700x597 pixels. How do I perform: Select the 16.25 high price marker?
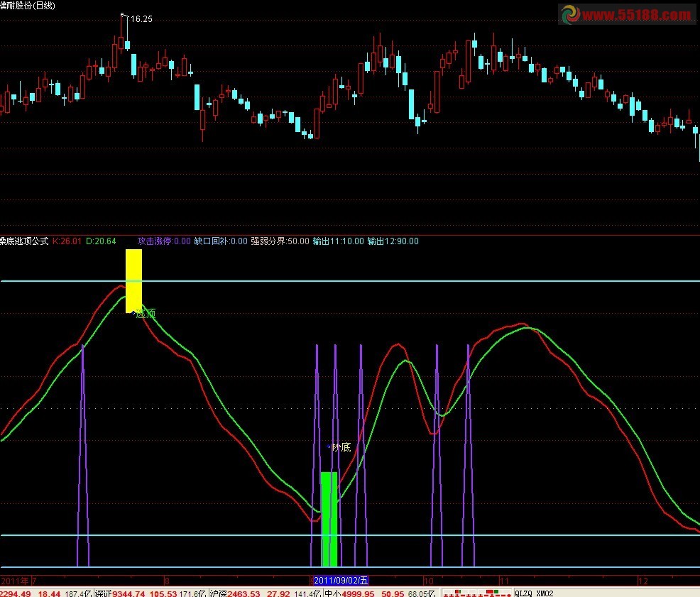point(141,19)
